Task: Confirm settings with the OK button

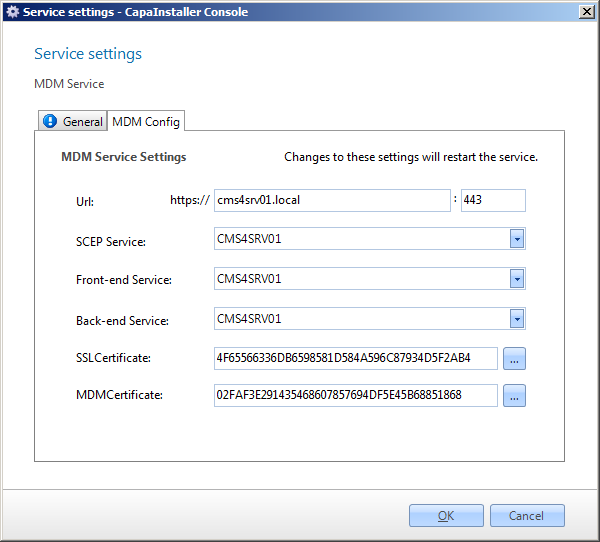Action: (446, 516)
